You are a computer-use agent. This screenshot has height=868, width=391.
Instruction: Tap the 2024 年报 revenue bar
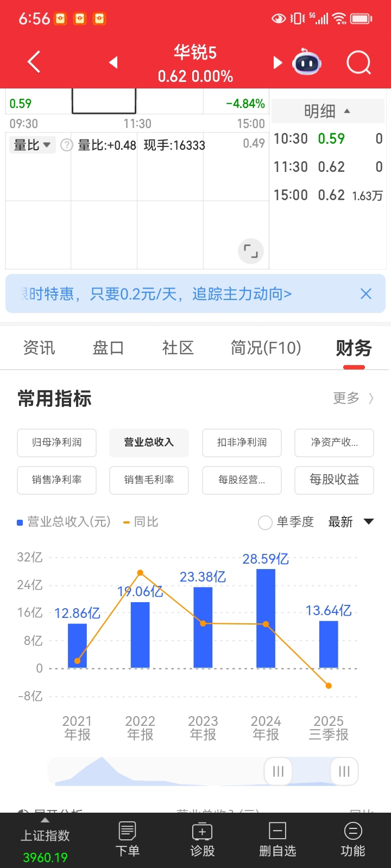tap(266, 618)
